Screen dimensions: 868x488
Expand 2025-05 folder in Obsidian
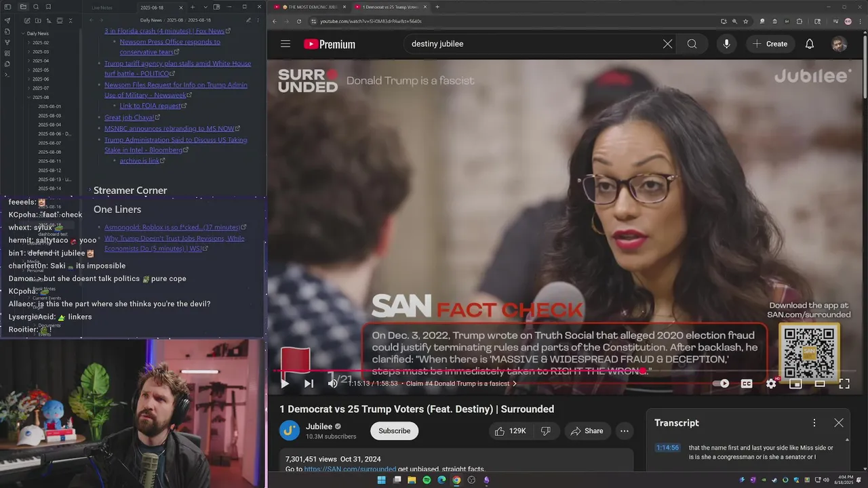click(x=29, y=70)
